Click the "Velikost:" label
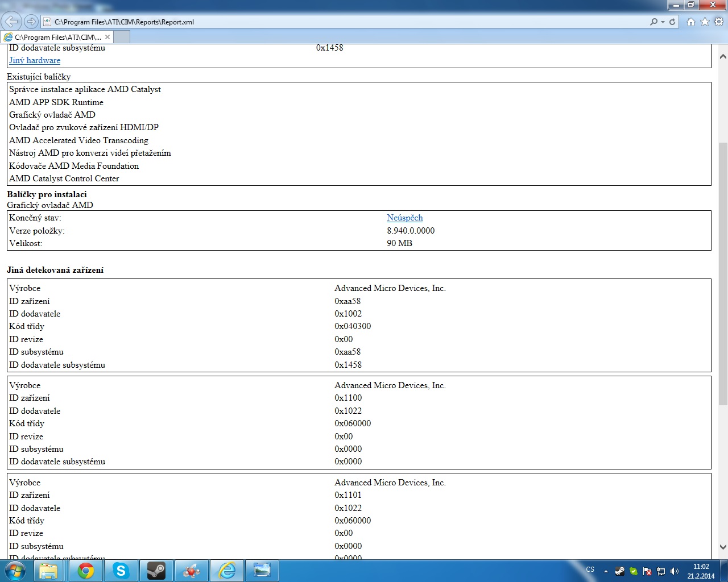The image size is (728, 582). coord(26,243)
